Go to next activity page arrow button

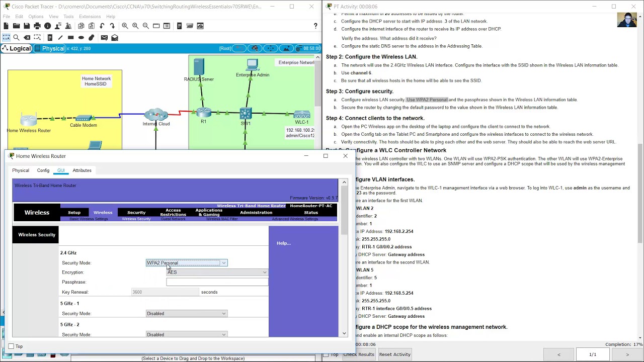click(627, 354)
